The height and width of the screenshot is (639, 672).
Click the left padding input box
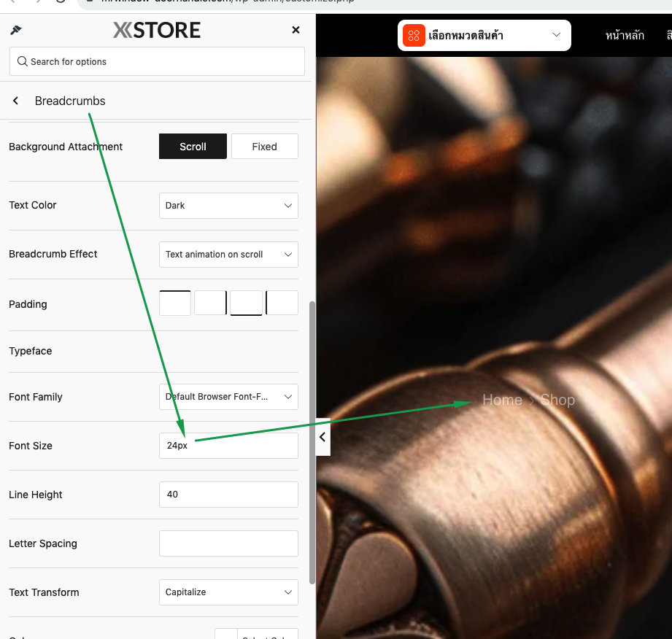point(282,303)
